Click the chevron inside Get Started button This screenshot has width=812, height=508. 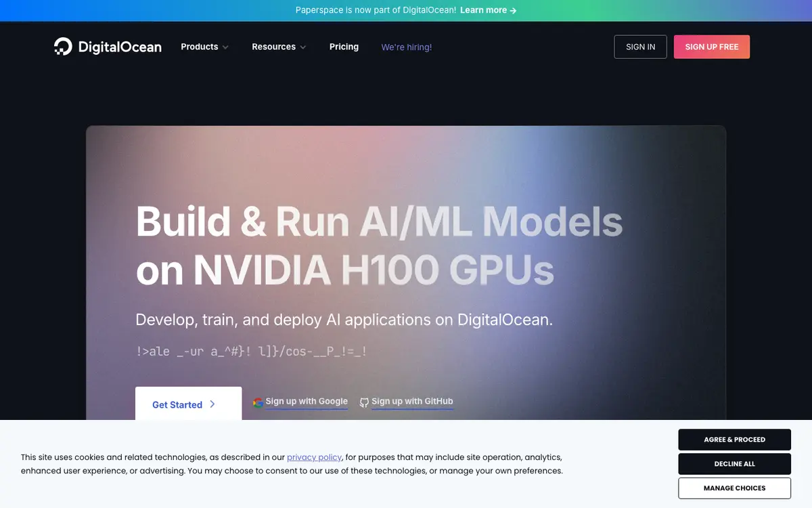click(x=212, y=404)
